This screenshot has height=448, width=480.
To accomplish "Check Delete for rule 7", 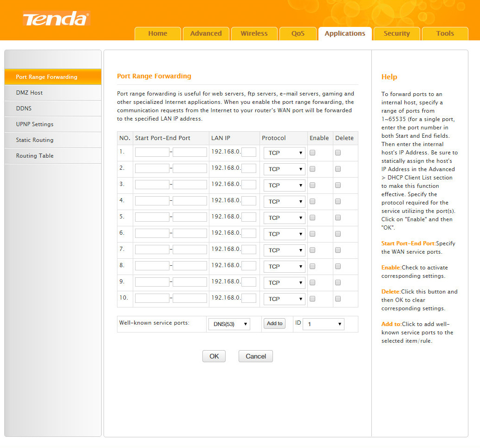I will (338, 250).
